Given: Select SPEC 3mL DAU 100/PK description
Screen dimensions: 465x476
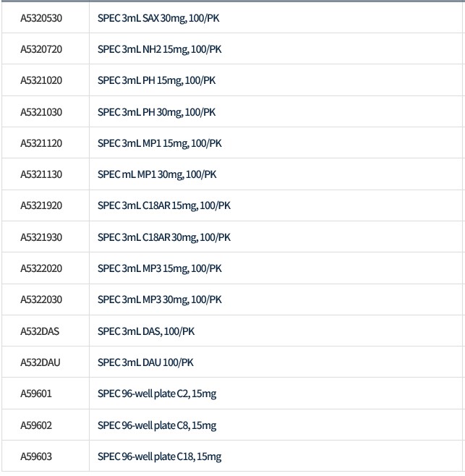Looking at the screenshot, I should click(145, 362).
